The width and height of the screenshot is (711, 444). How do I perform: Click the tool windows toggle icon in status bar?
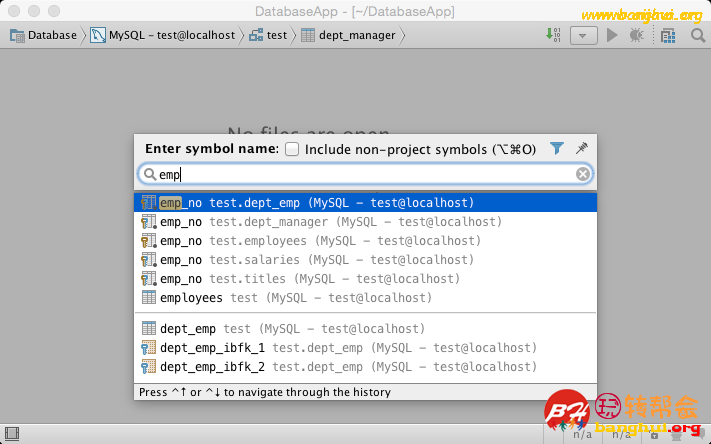(x=12, y=434)
